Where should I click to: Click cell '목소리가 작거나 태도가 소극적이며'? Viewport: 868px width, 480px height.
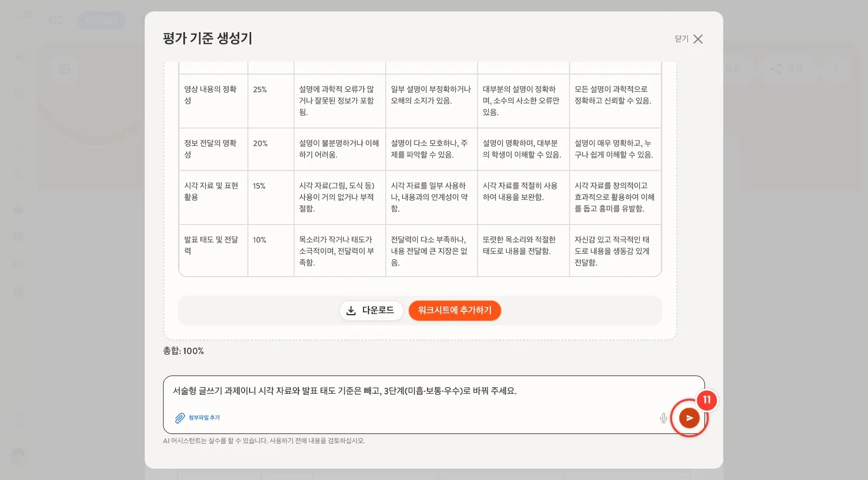340,251
